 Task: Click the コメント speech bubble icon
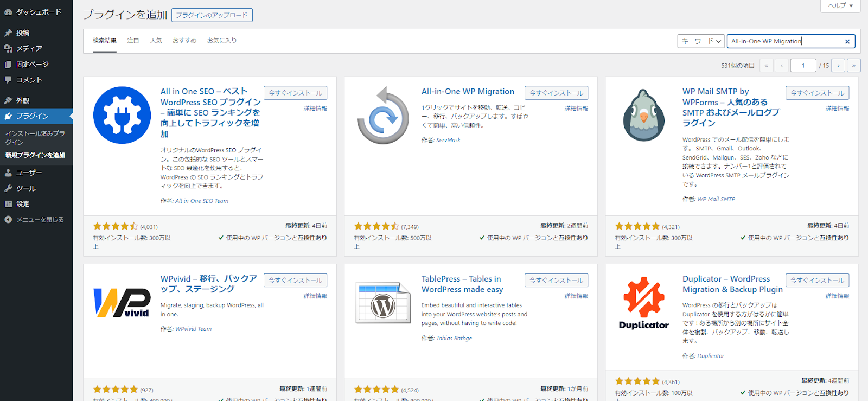(x=8, y=80)
